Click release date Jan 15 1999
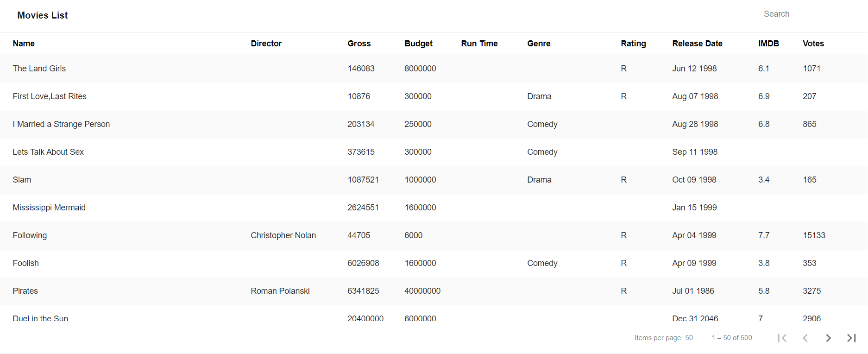Image resolution: width=868 pixels, height=354 pixels. tap(694, 208)
